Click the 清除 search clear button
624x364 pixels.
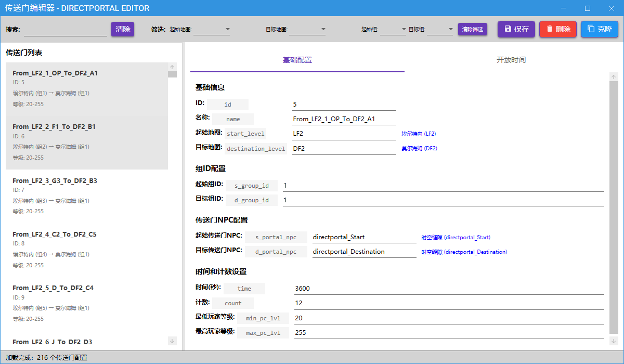[x=123, y=29]
